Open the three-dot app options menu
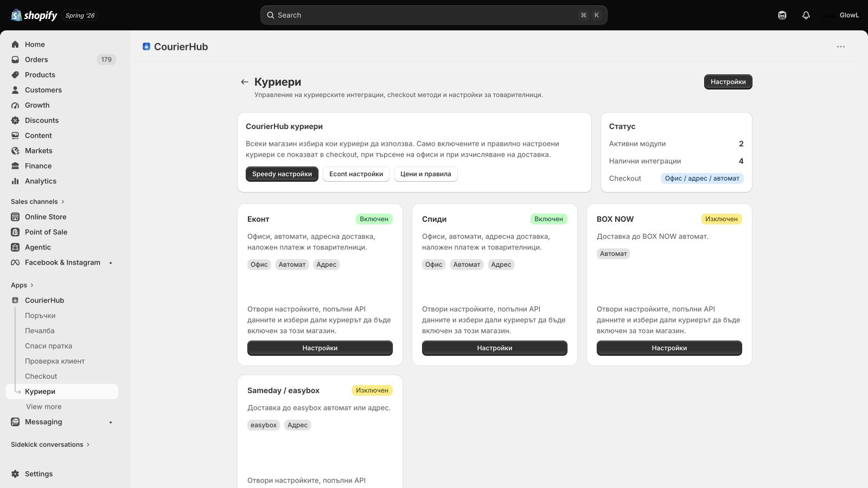The image size is (868, 488). point(841,47)
